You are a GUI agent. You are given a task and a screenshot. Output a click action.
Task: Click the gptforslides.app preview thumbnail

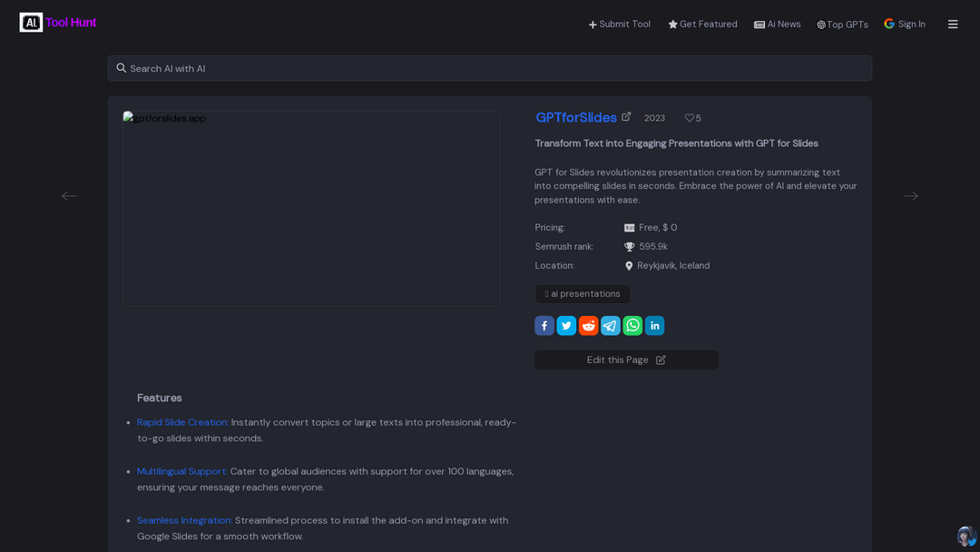point(311,209)
